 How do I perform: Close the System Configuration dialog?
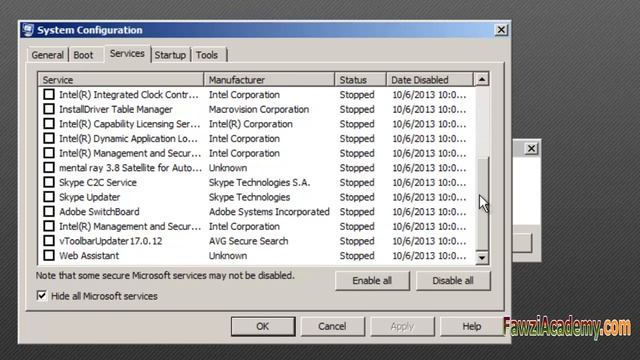click(x=501, y=30)
